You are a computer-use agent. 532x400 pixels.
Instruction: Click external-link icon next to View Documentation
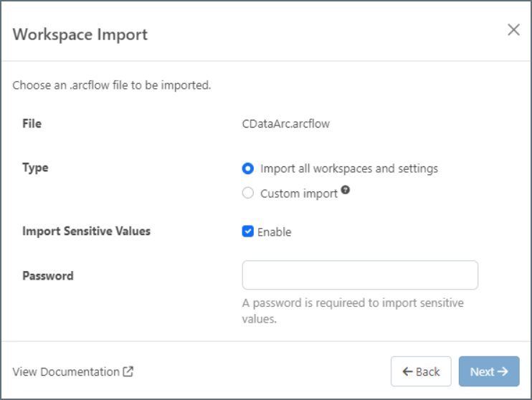(128, 371)
